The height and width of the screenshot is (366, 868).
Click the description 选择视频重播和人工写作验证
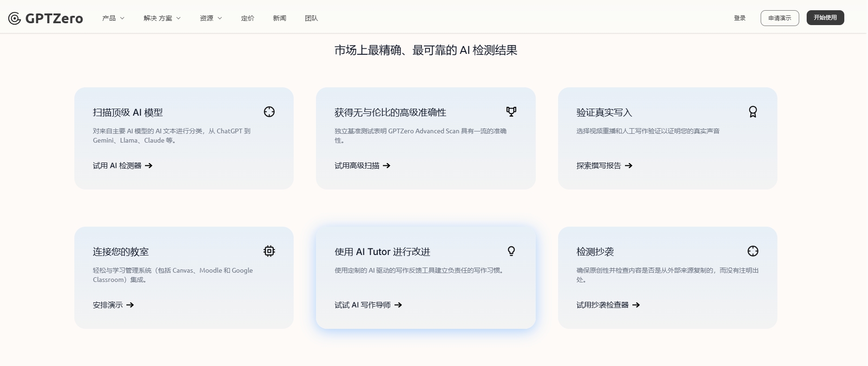coord(648,131)
